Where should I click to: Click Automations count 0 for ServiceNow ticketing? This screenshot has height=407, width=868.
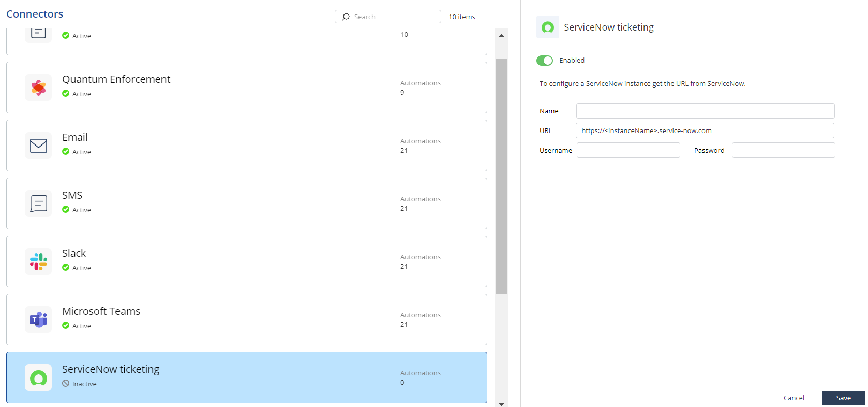[x=402, y=383]
